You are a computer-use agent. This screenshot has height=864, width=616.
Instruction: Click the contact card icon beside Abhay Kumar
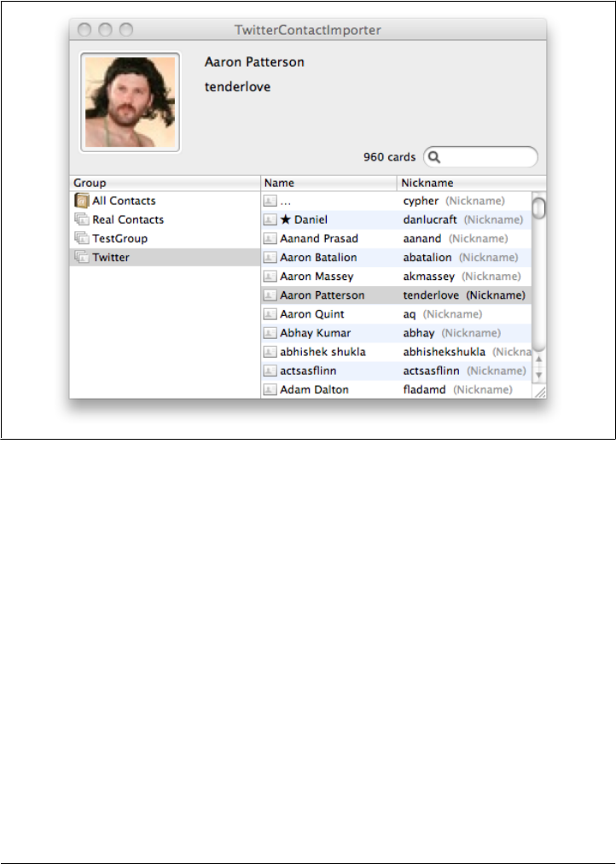pyautogui.click(x=270, y=333)
